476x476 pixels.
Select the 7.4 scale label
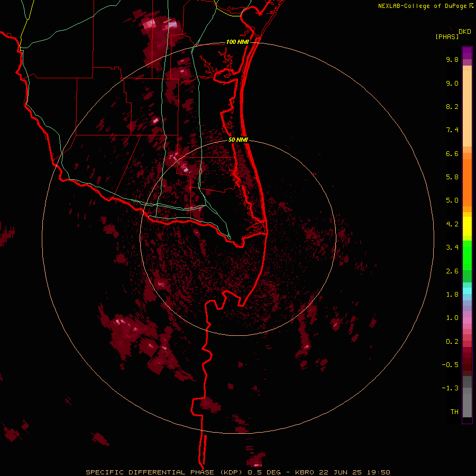coord(452,130)
